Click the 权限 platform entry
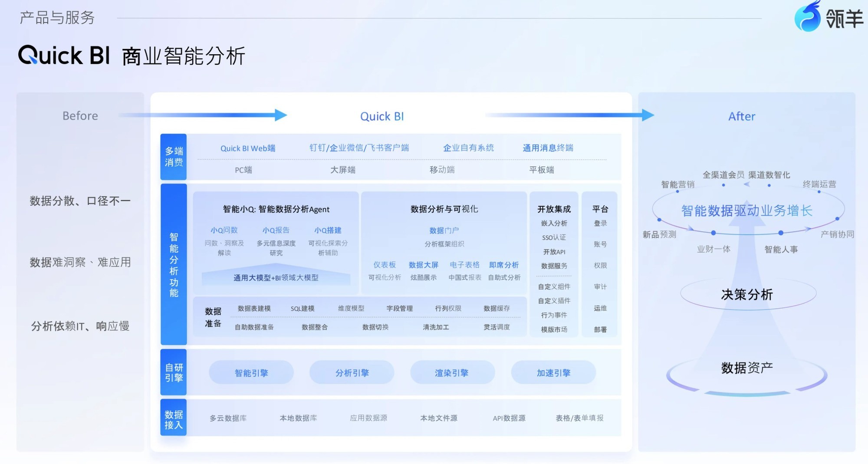Viewport: 868px width, 464px height. point(600,265)
